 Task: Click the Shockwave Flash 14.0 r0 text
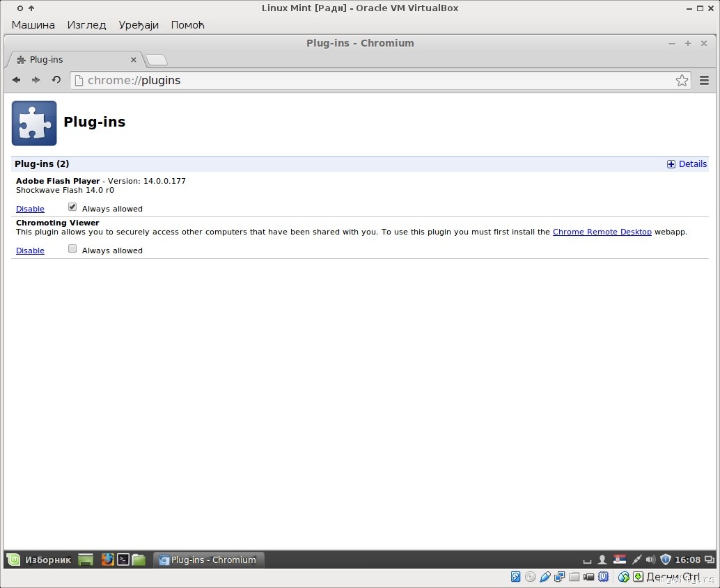(x=65, y=190)
